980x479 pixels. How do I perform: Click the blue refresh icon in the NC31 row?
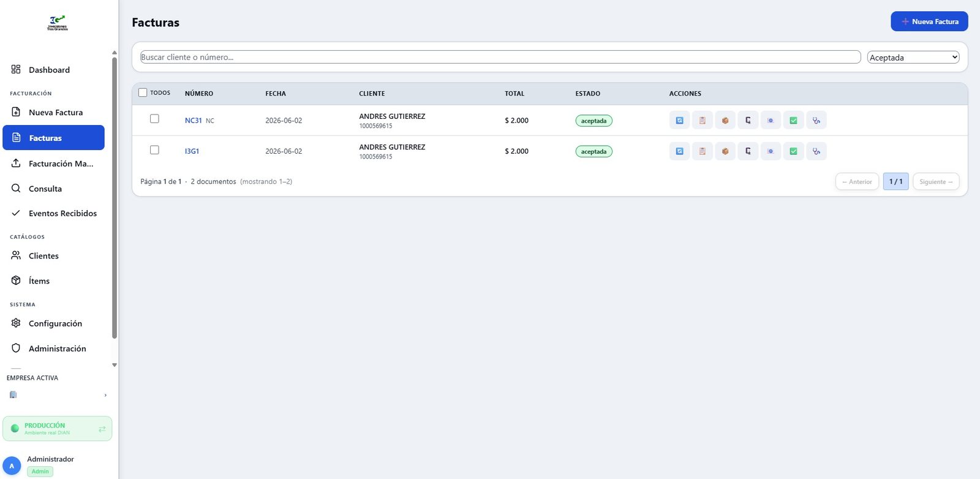point(679,121)
